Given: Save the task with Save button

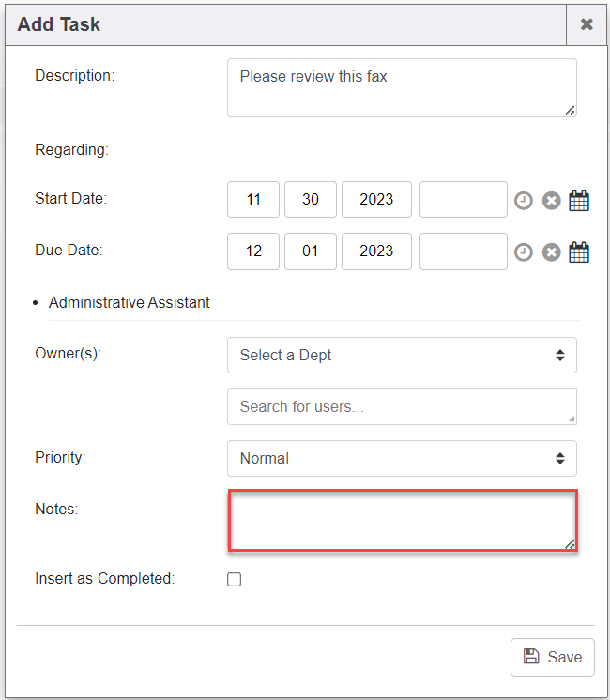Looking at the screenshot, I should (553, 657).
